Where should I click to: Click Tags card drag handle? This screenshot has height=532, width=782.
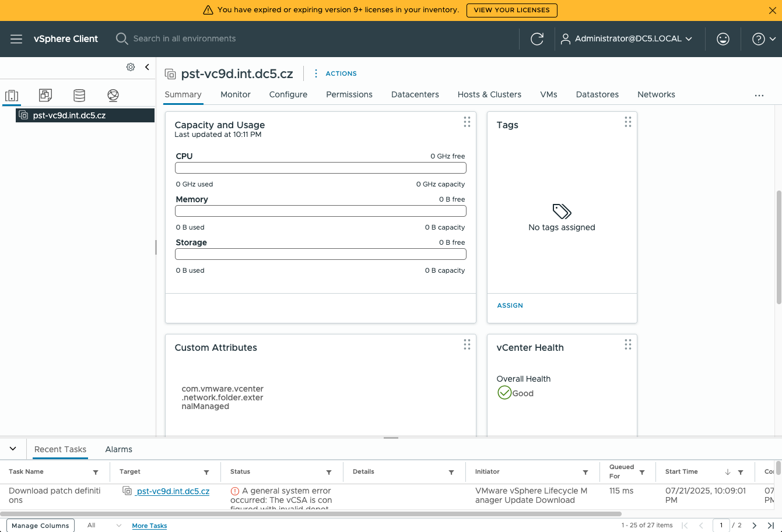tap(628, 122)
